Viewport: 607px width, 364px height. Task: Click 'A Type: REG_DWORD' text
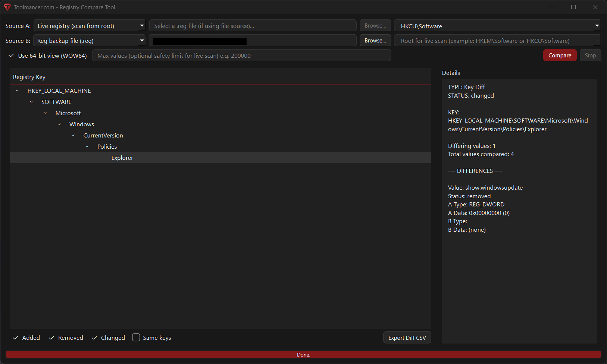(x=476, y=204)
